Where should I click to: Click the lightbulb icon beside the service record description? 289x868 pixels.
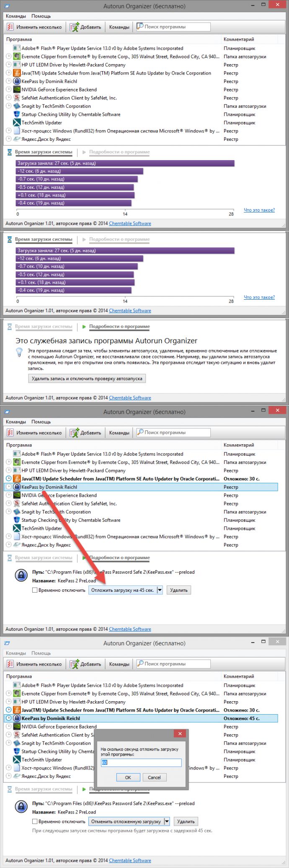[19, 353]
